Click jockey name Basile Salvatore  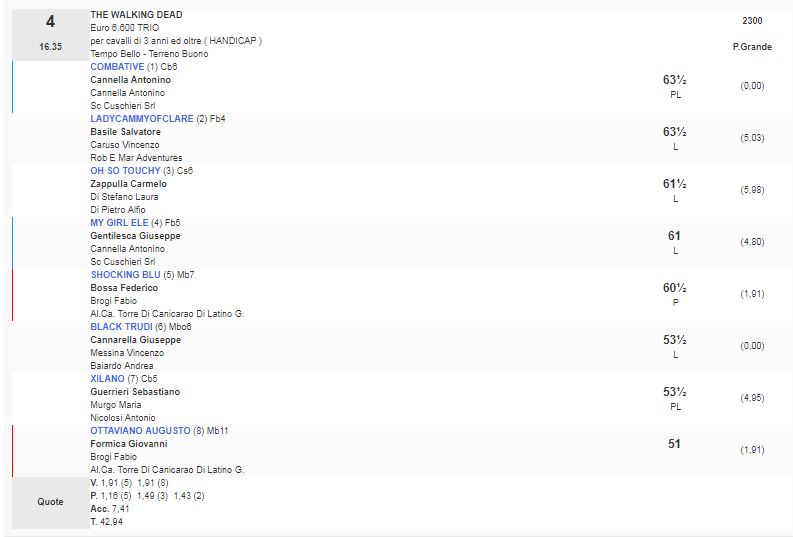[x=125, y=132]
